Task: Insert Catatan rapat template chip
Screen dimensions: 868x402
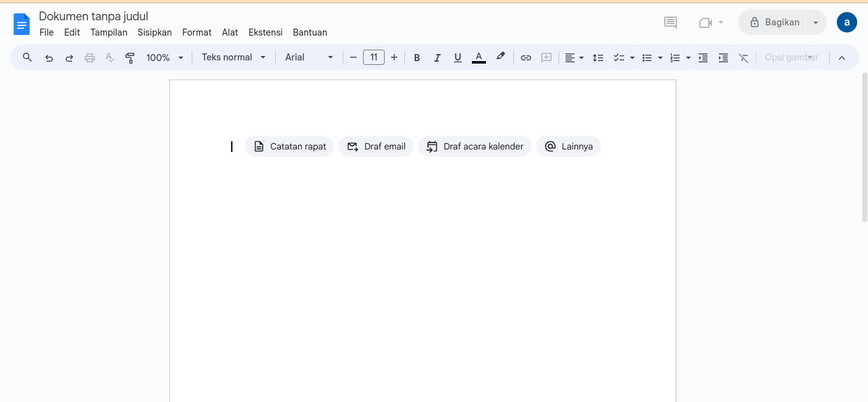Action: tap(289, 146)
